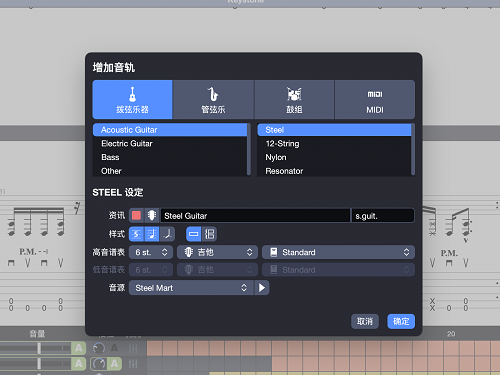The width and height of the screenshot is (500, 375).
Task: Play preview of Steel Mart sound
Action: point(262,288)
